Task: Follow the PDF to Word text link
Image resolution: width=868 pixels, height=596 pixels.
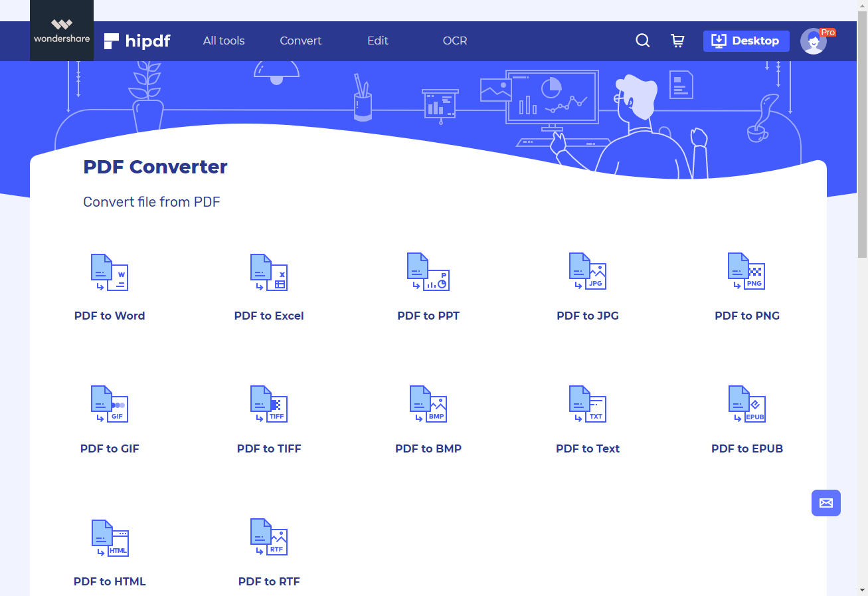Action: pyautogui.click(x=110, y=316)
